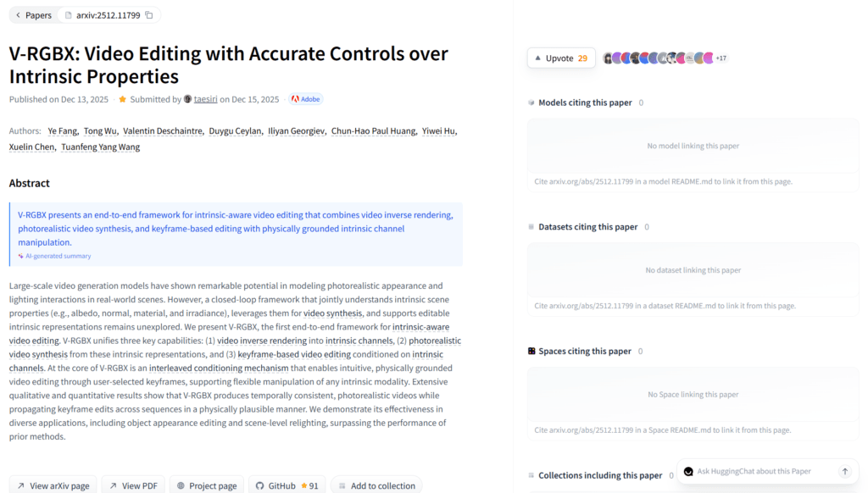Focus the Ask HuggingChat input field
Screen dimensions: 868x493
point(763,472)
